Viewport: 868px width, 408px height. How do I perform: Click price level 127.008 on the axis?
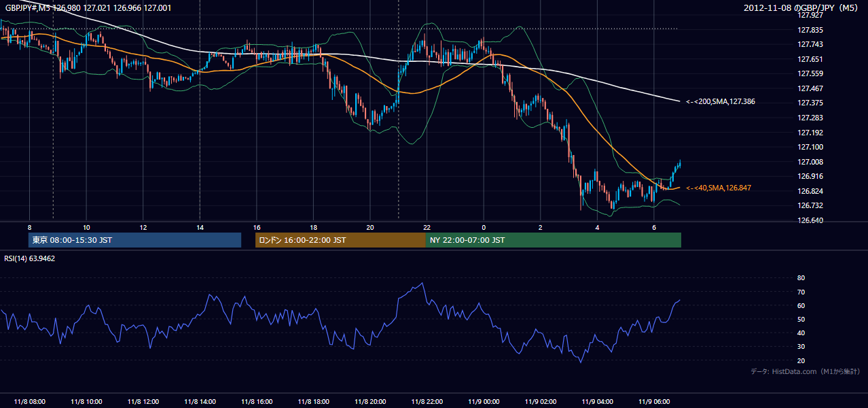point(810,162)
